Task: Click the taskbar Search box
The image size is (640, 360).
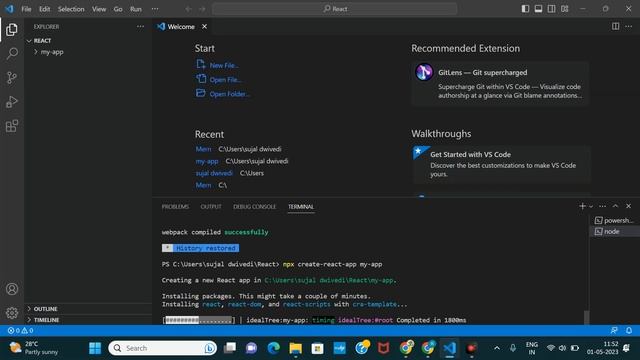Action: tap(162, 348)
